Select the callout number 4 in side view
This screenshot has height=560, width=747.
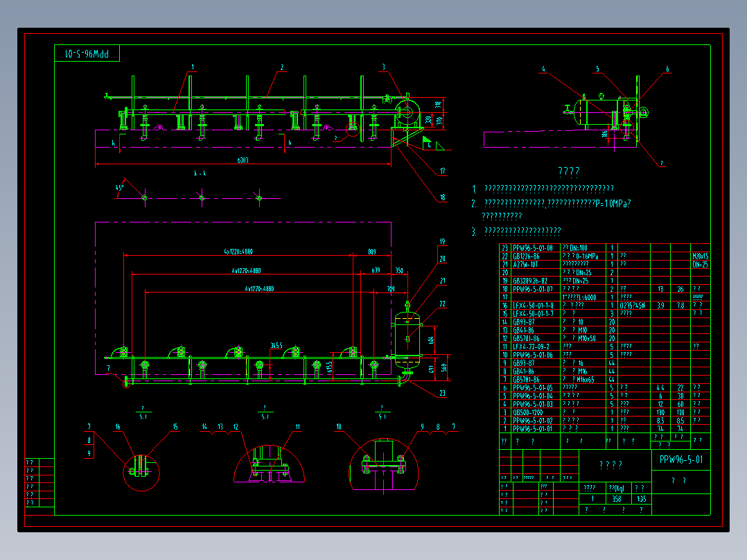543,69
